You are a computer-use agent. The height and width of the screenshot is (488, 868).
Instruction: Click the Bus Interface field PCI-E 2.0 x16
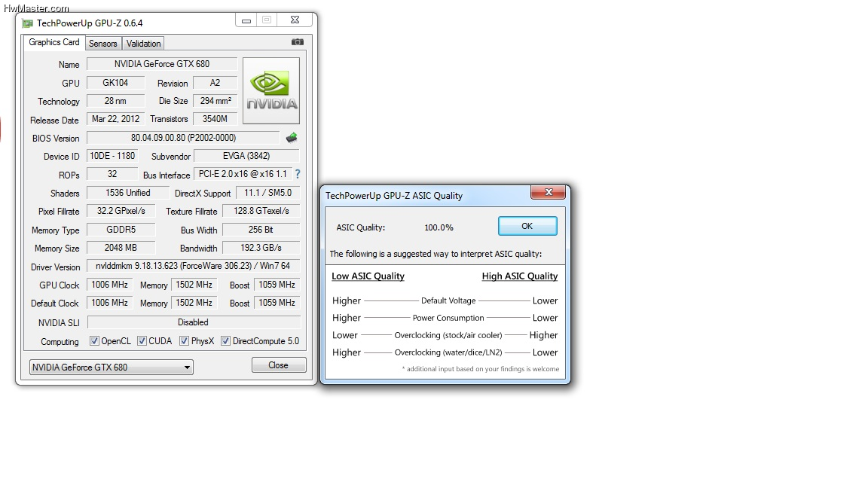[243, 174]
